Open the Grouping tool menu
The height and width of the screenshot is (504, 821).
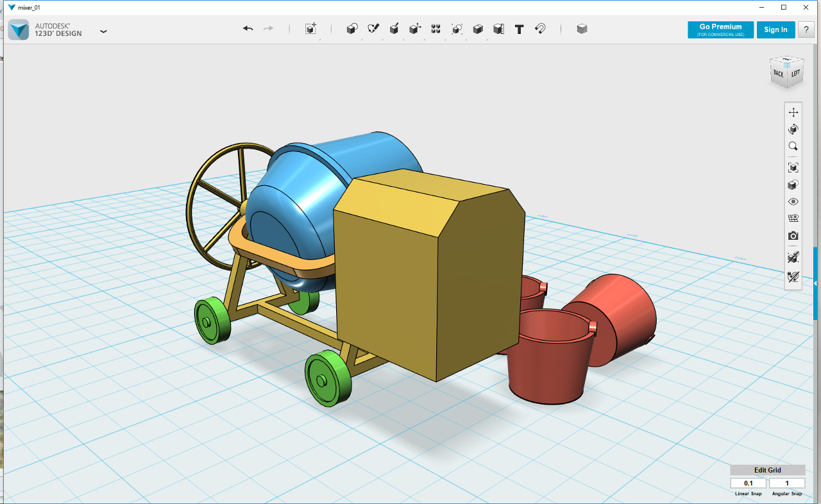pos(457,29)
